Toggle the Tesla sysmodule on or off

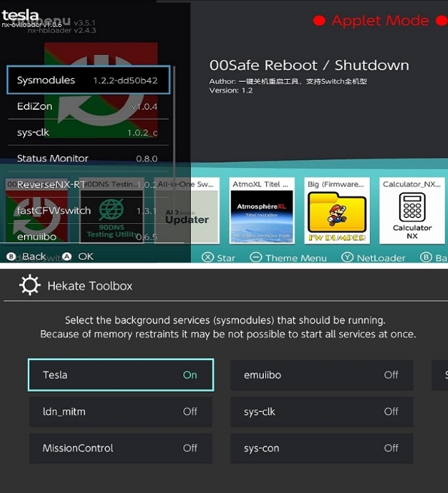click(121, 375)
